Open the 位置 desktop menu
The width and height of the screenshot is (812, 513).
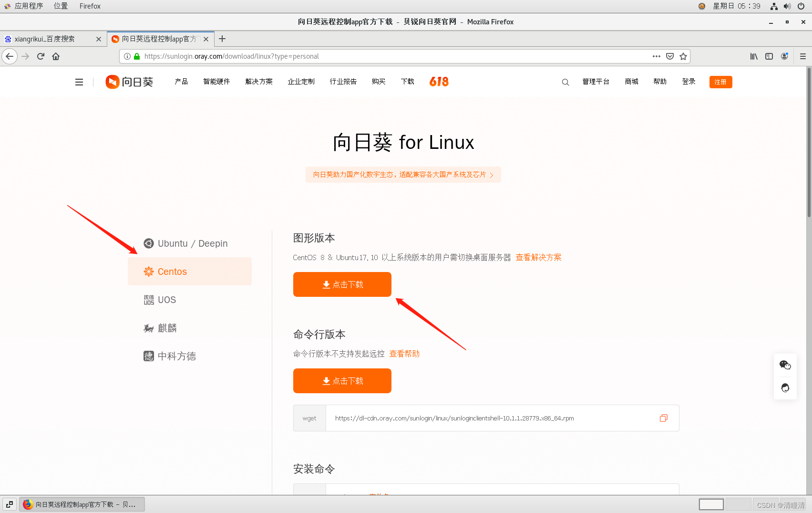tap(61, 6)
